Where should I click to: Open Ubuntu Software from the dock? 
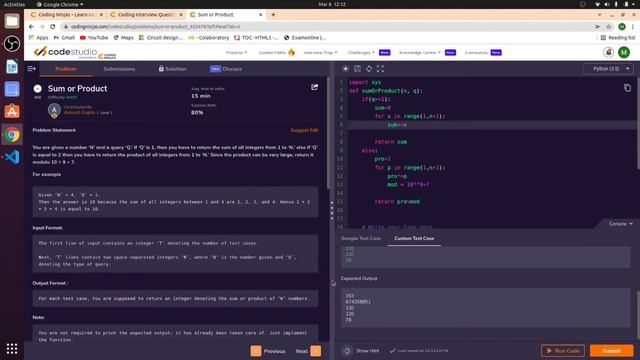tap(12, 111)
